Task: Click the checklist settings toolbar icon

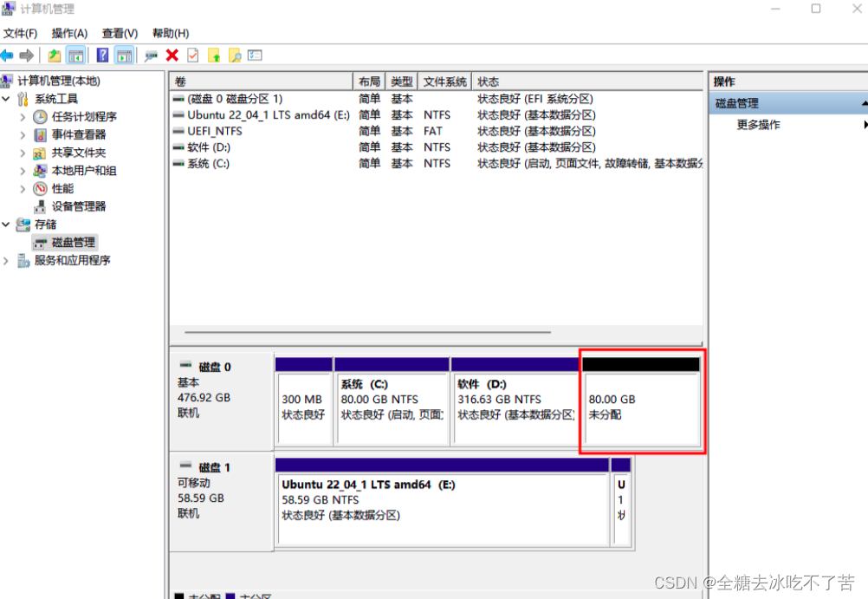Action: click(255, 55)
